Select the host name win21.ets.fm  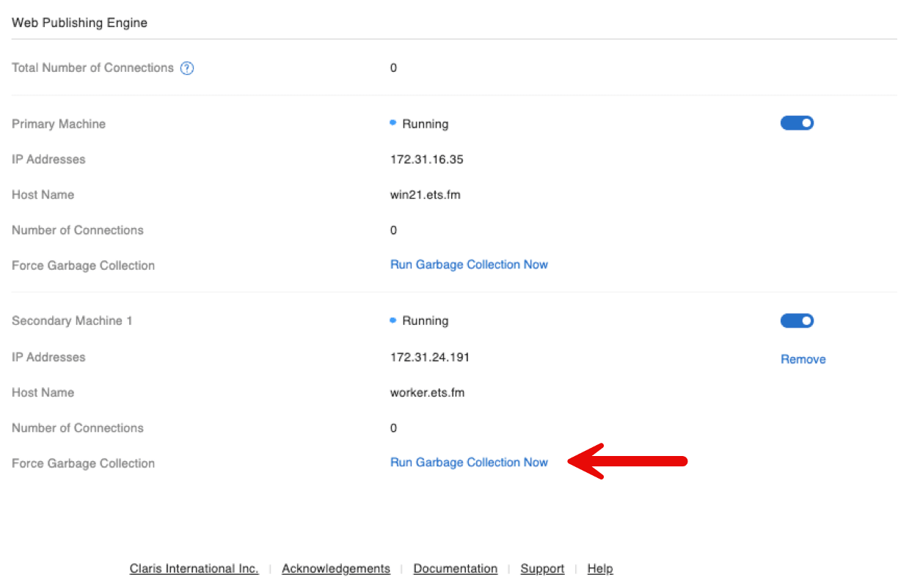pyautogui.click(x=426, y=195)
